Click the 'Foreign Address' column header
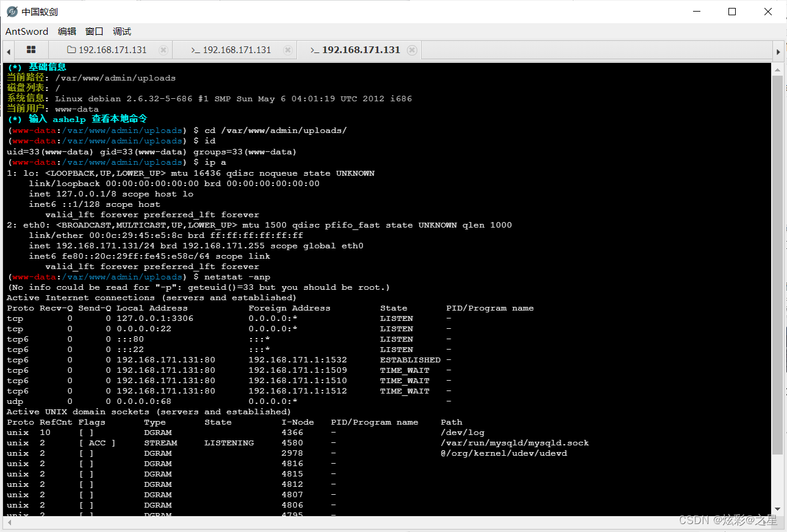The width and height of the screenshot is (787, 532). pyautogui.click(x=289, y=308)
